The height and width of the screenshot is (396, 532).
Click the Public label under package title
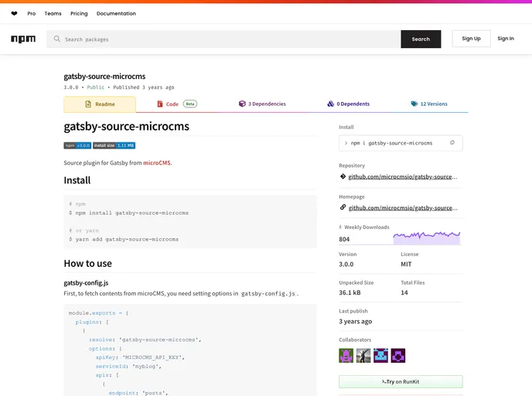[x=96, y=87]
